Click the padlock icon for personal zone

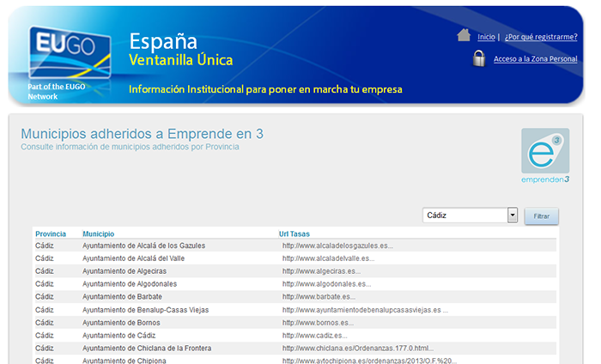478,58
